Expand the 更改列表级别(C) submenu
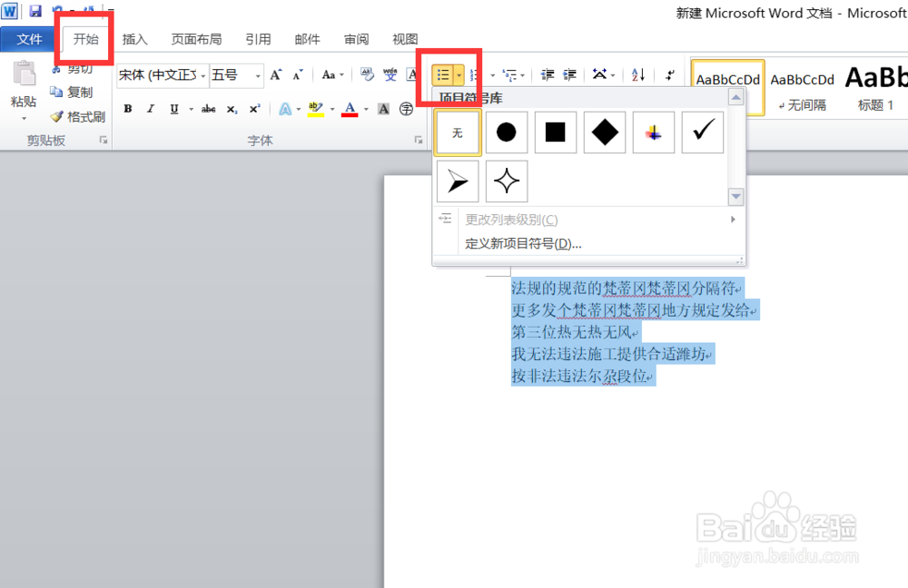 (x=587, y=220)
